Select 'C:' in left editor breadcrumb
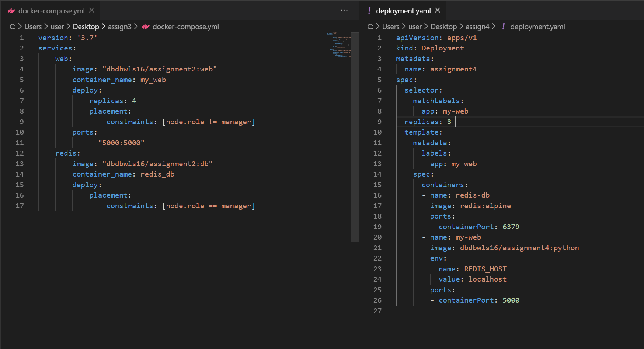644x349 pixels. [x=13, y=27]
